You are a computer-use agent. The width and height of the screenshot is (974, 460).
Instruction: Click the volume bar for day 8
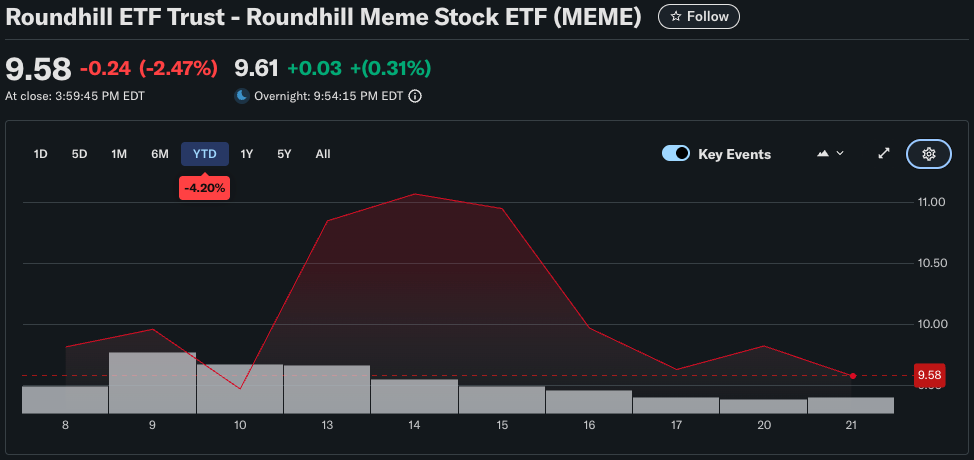65,399
